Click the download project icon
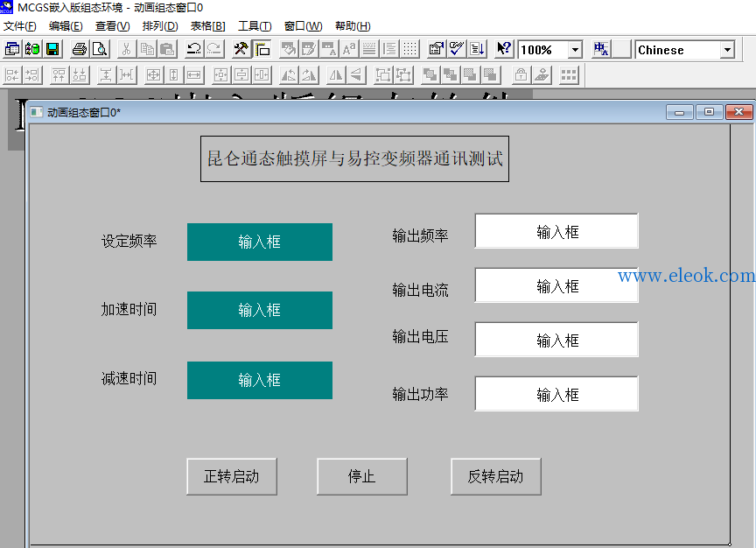This screenshot has height=548, width=756. click(x=478, y=49)
